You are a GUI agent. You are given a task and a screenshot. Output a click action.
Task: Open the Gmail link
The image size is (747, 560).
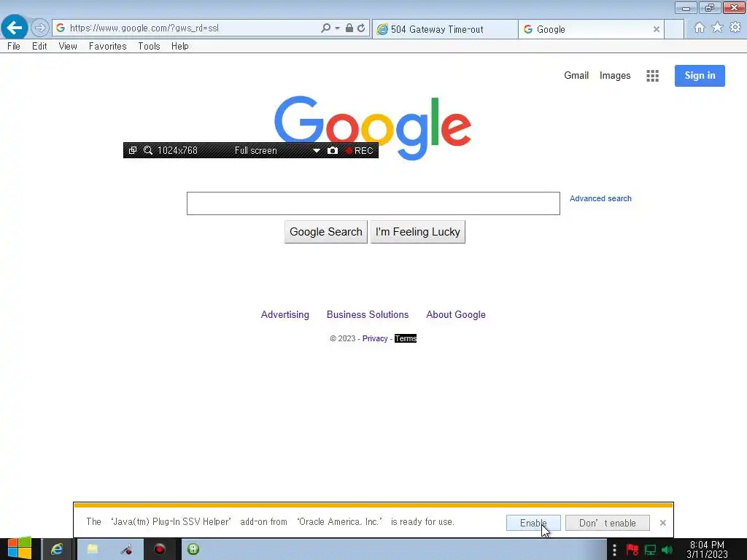[x=576, y=75]
